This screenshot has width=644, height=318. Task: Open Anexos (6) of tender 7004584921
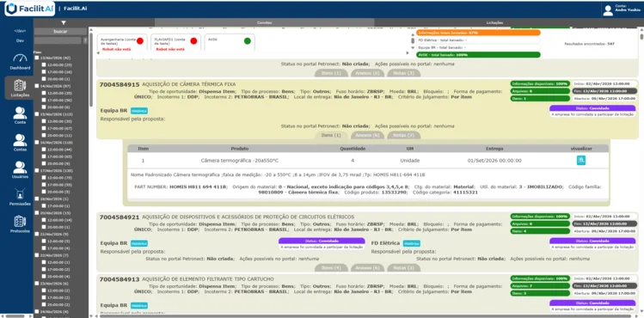point(367,268)
